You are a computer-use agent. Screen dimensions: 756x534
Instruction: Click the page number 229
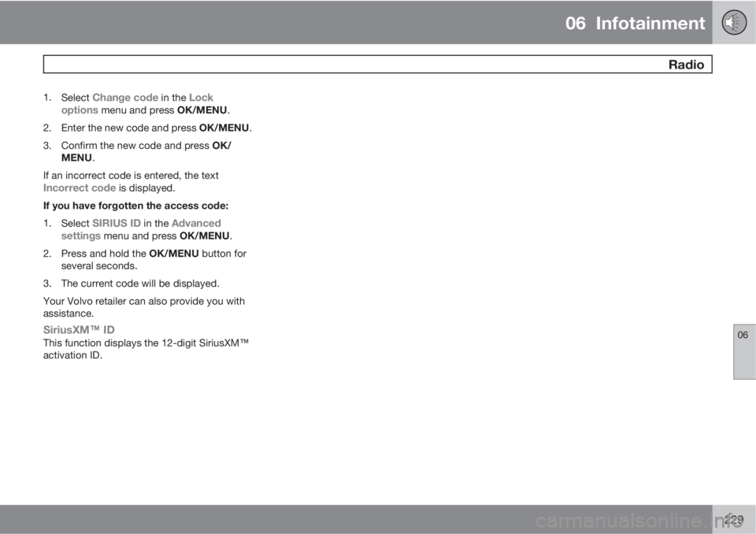(733, 520)
